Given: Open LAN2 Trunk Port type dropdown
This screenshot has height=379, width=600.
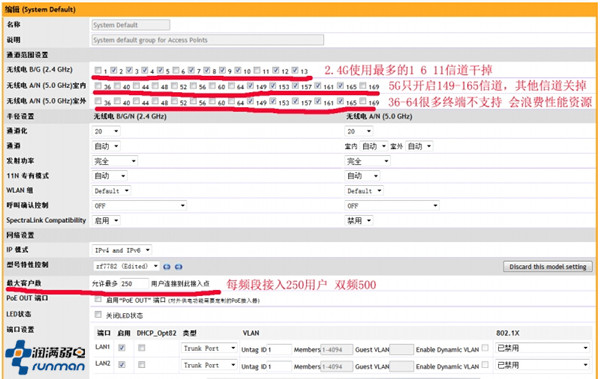Looking at the screenshot, I should [x=209, y=365].
